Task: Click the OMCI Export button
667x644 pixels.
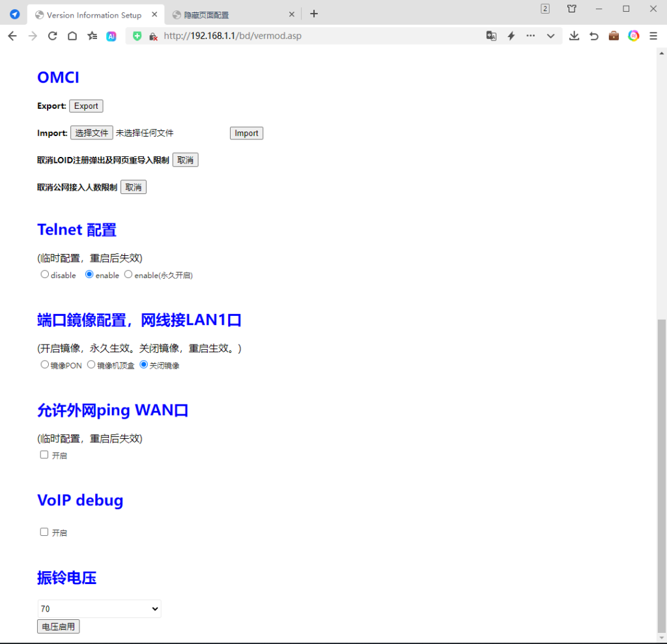Action: point(86,106)
